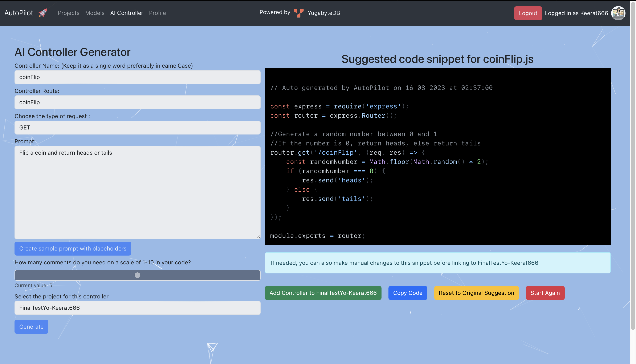
Task: Click the comments scale slider handle
Action: point(137,275)
